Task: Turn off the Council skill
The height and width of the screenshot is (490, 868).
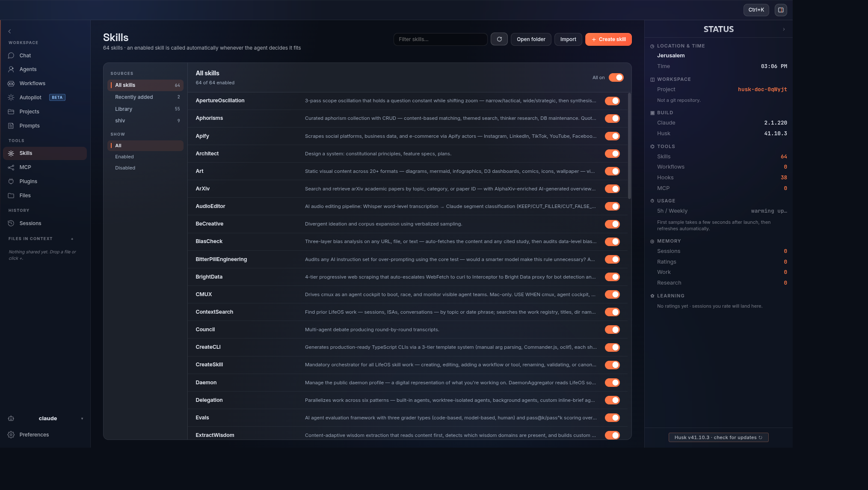Action: pyautogui.click(x=612, y=330)
